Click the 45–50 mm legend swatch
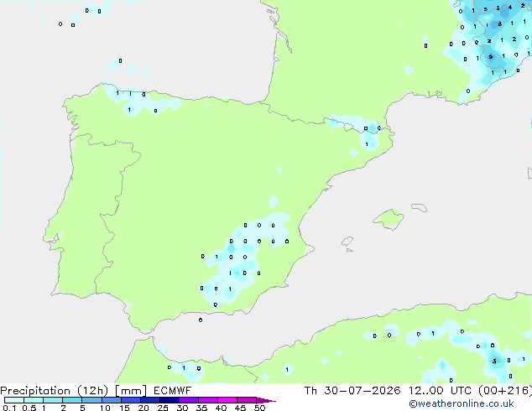532x411 pixels. pos(247,400)
